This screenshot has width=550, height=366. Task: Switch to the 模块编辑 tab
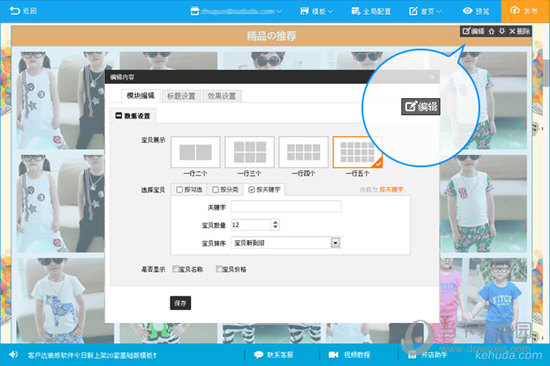coord(141,96)
